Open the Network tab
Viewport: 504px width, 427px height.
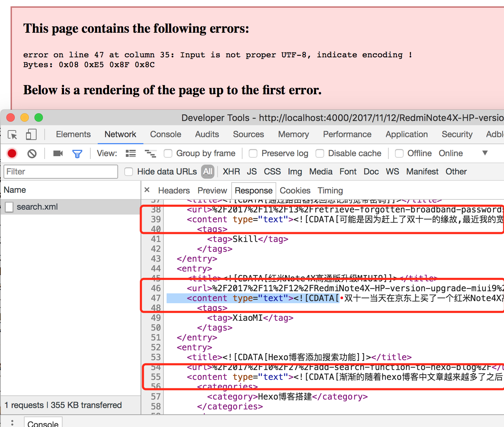click(120, 134)
